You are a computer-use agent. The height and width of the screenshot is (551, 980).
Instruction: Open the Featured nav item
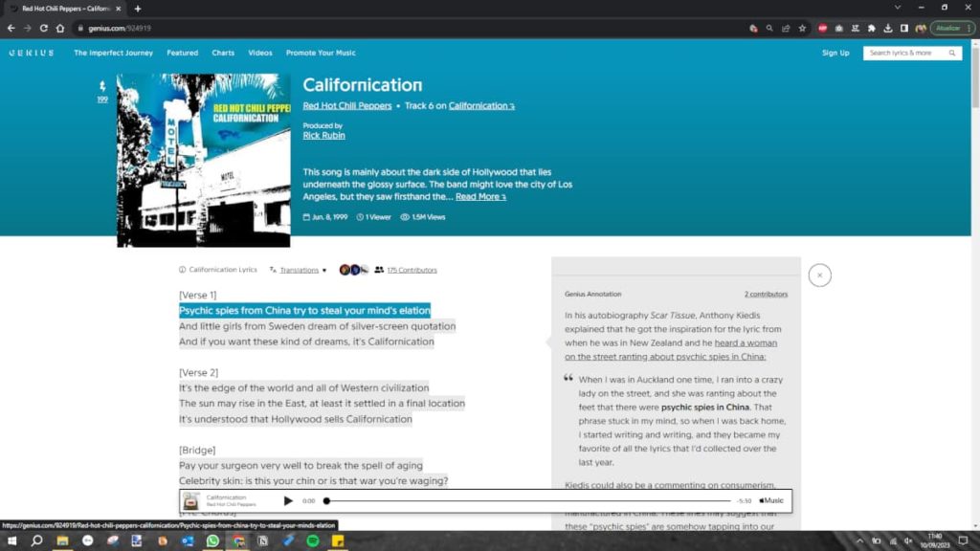pos(183,54)
